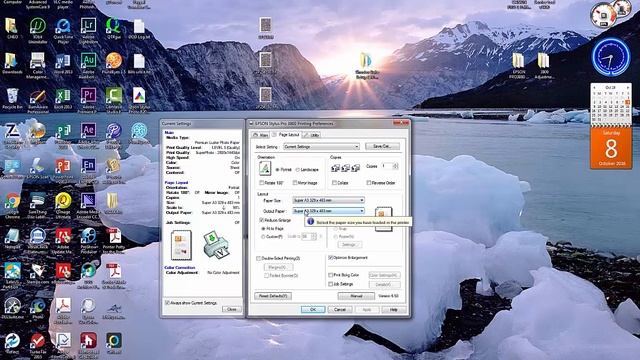This screenshot has width=640, height=360.
Task: Open the calendar gadget for October
Action: [611, 104]
